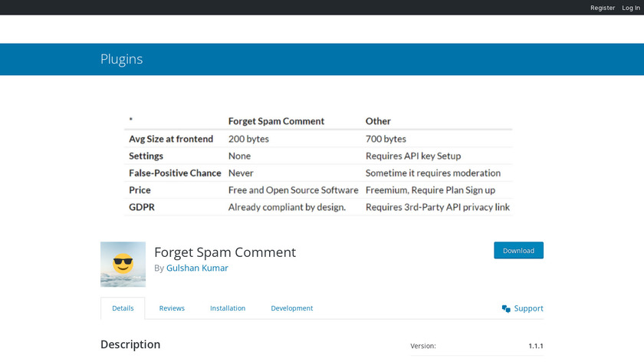The width and height of the screenshot is (644, 362).
Task: Open the Support link text
Action: point(528,308)
